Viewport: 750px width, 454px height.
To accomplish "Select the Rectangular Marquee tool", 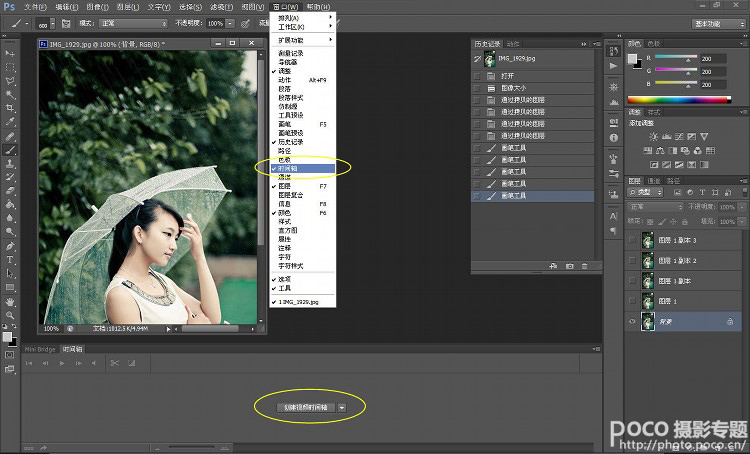I will tap(10, 67).
